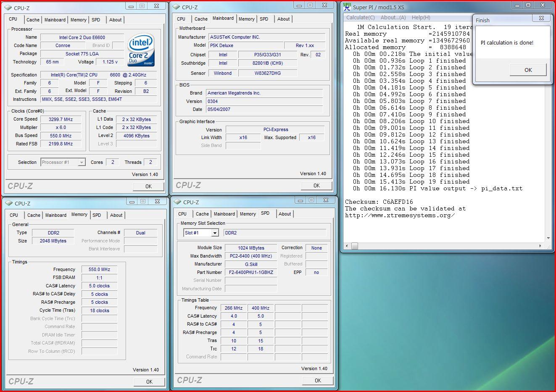556x392 pixels.
Task: Select CPU tab in Mainboard window
Action: coord(181,19)
